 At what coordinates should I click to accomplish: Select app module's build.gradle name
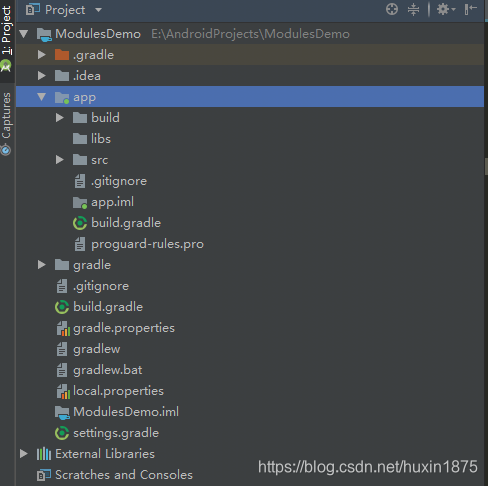tap(126, 223)
